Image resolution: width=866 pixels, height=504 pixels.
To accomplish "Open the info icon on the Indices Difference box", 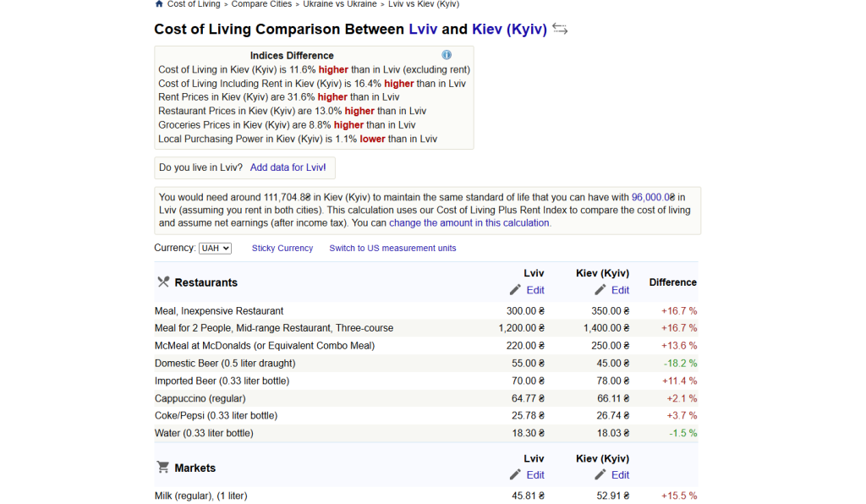I will pos(447,55).
